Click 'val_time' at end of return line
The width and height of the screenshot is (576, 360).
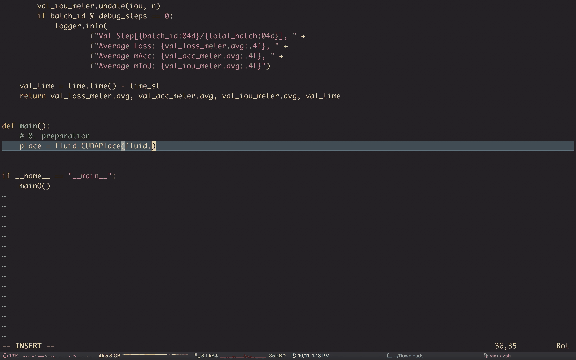click(x=323, y=96)
